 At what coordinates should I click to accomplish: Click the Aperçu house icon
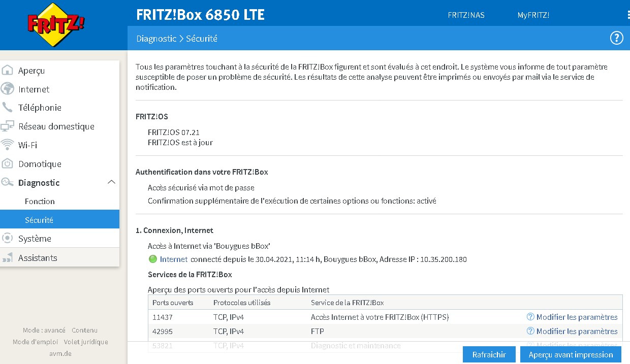tap(8, 71)
